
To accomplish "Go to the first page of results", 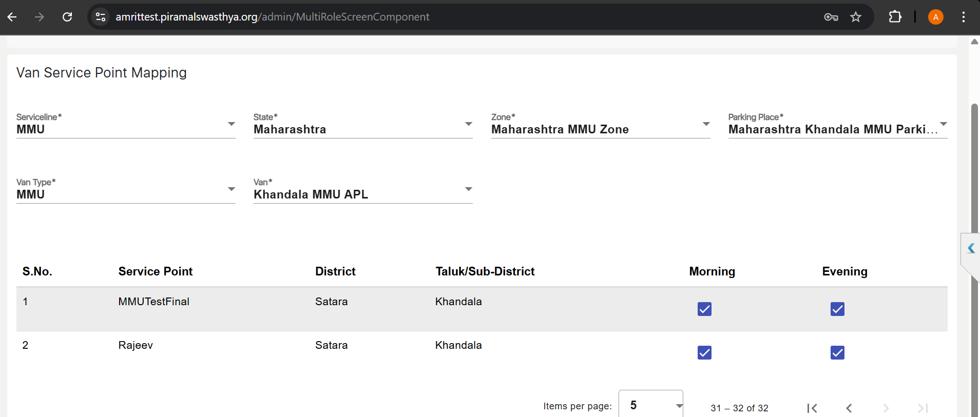I will tap(812, 408).
